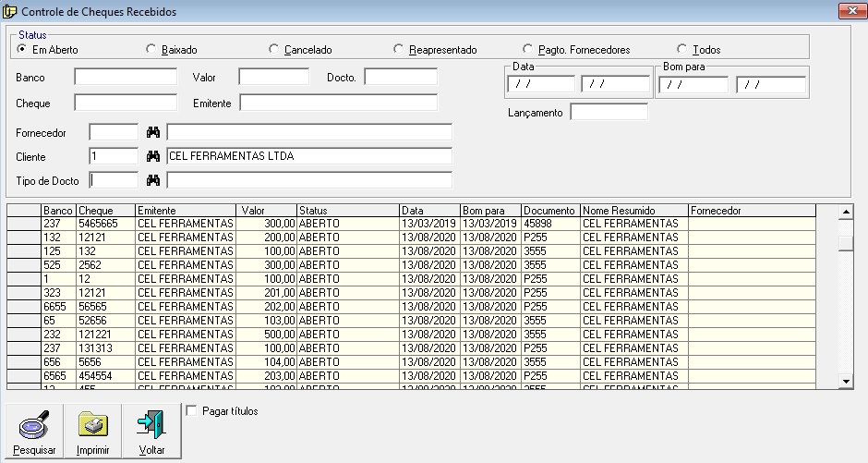The width and height of the screenshot is (868, 463).
Task: Select the Baixado status option
Action: [151, 50]
